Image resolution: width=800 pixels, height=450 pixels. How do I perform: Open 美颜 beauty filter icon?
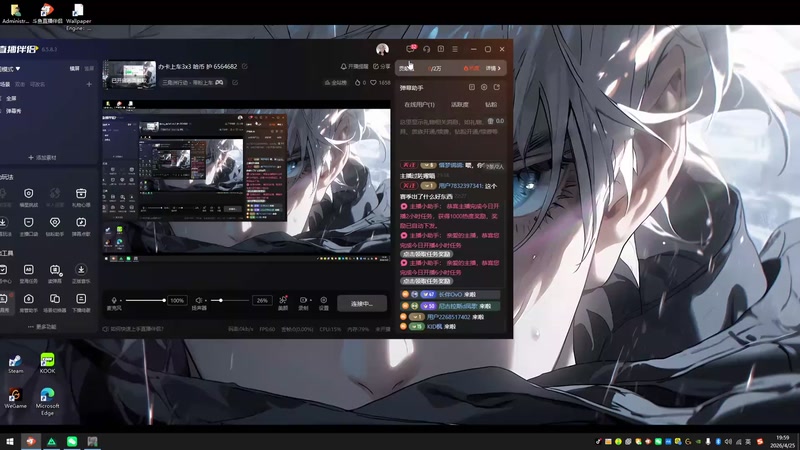coord(283,302)
